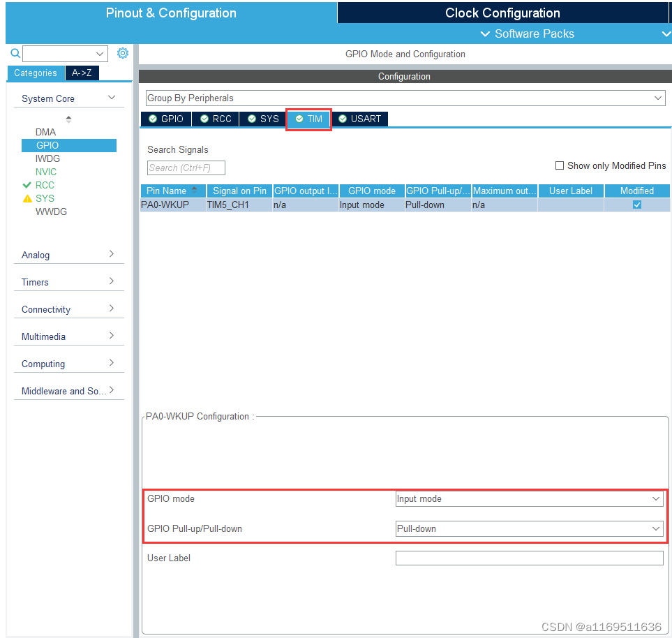Image resolution: width=672 pixels, height=638 pixels.
Task: Sort by Pin Name column header
Action: click(173, 191)
